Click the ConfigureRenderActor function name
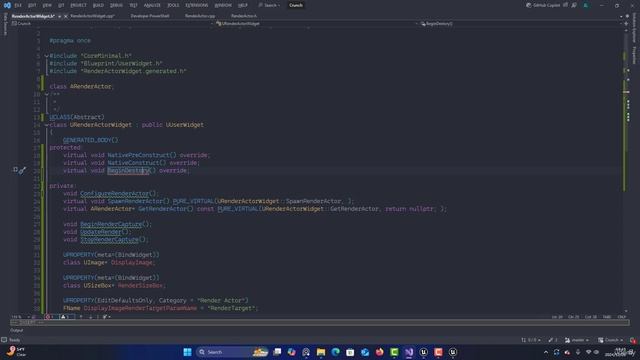 coord(114,193)
